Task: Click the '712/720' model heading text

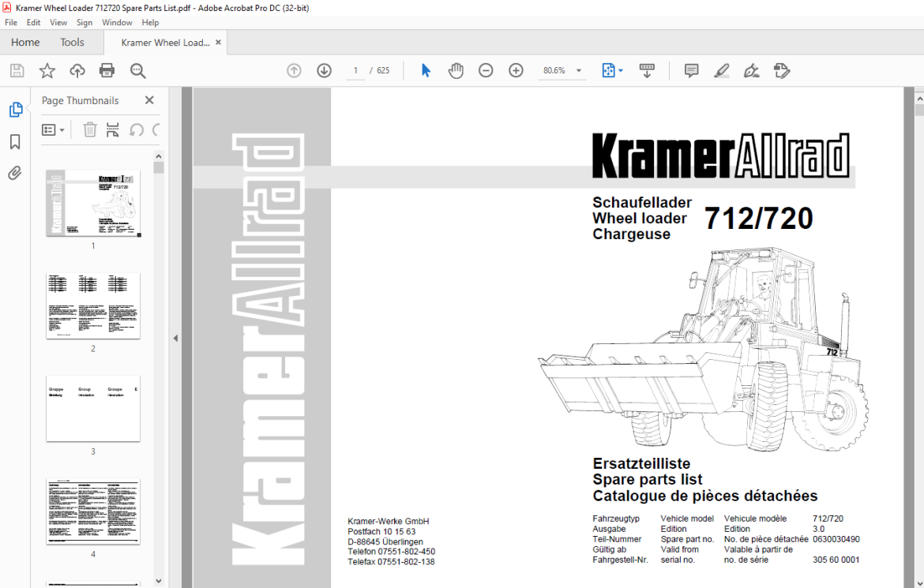Action: [759, 219]
